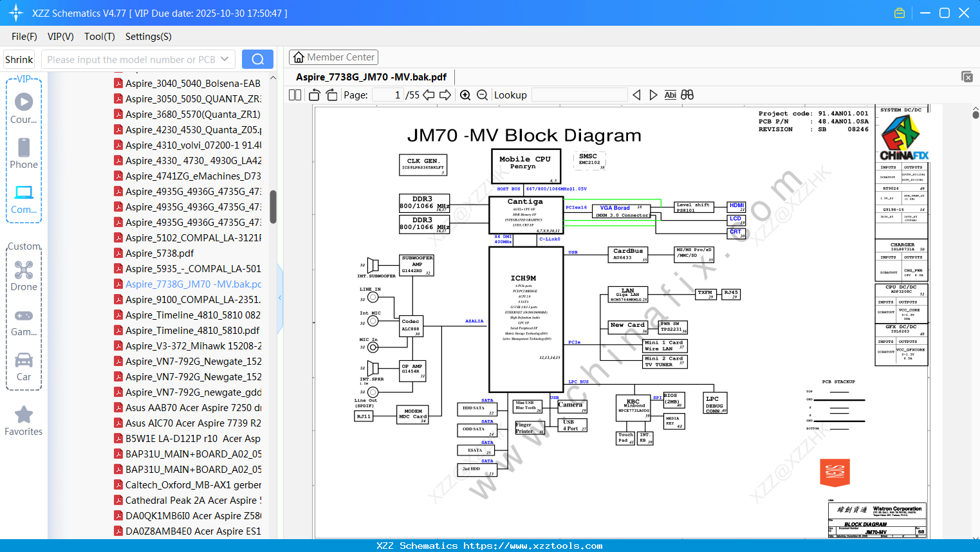This screenshot has width=980, height=552.
Task: Click the PDF icon beside Aspire_5738.pdf
Action: 118,253
